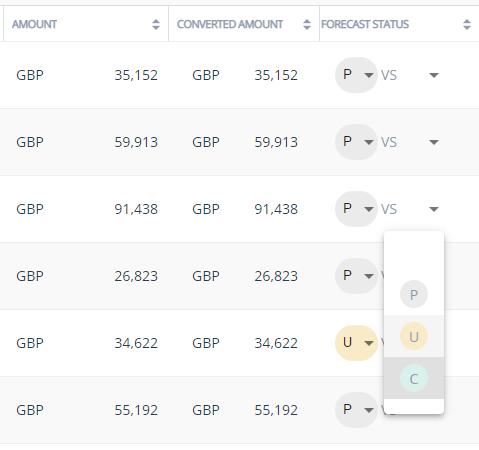The height and width of the screenshot is (450, 479).
Task: Open P status dropdown for 26,823 row
Action: point(356,276)
